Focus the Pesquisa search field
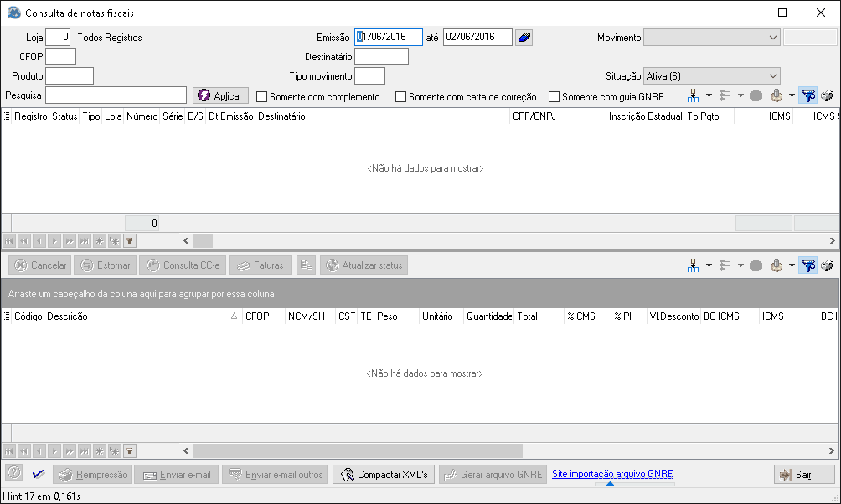Image resolution: width=841 pixels, height=504 pixels. click(x=116, y=95)
